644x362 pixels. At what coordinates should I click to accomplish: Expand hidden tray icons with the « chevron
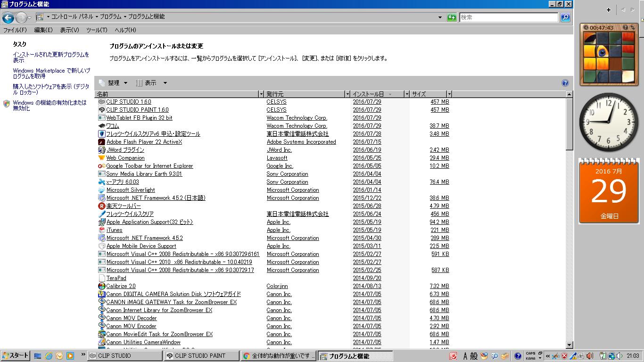pyautogui.click(x=547, y=356)
